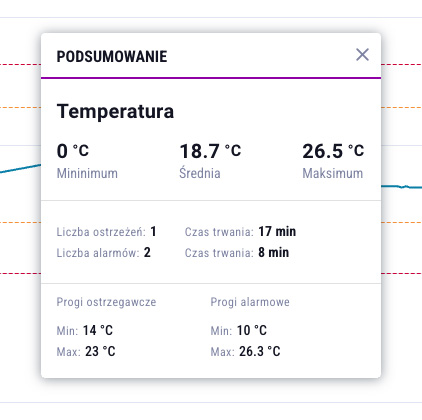This screenshot has height=420, width=422.
Task: Select the warning Min 14 °C value
Action: pos(98,330)
